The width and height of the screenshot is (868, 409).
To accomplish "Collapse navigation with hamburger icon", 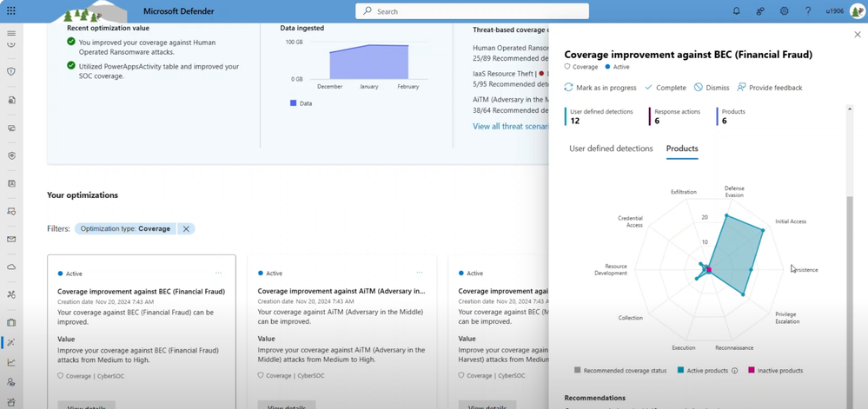I will click(11, 34).
